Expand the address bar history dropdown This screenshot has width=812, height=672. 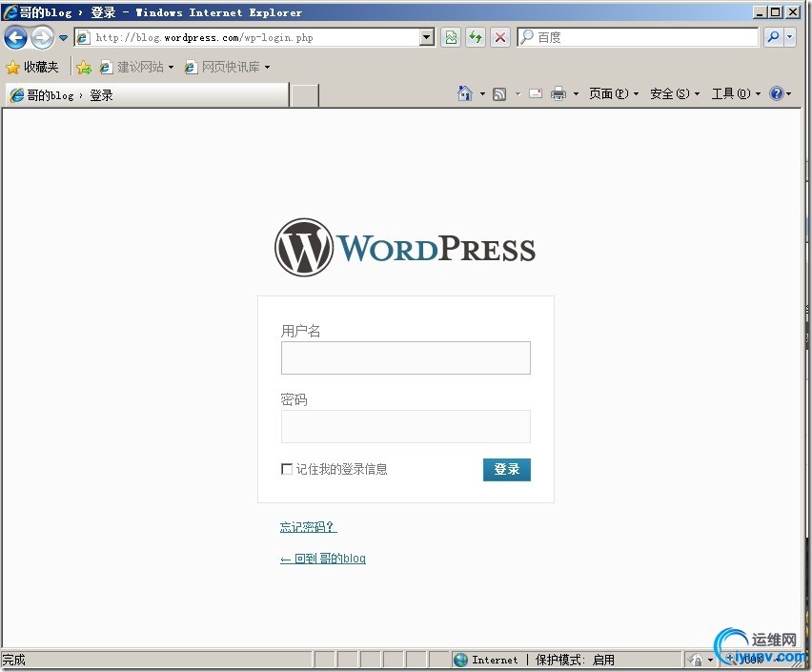(427, 37)
